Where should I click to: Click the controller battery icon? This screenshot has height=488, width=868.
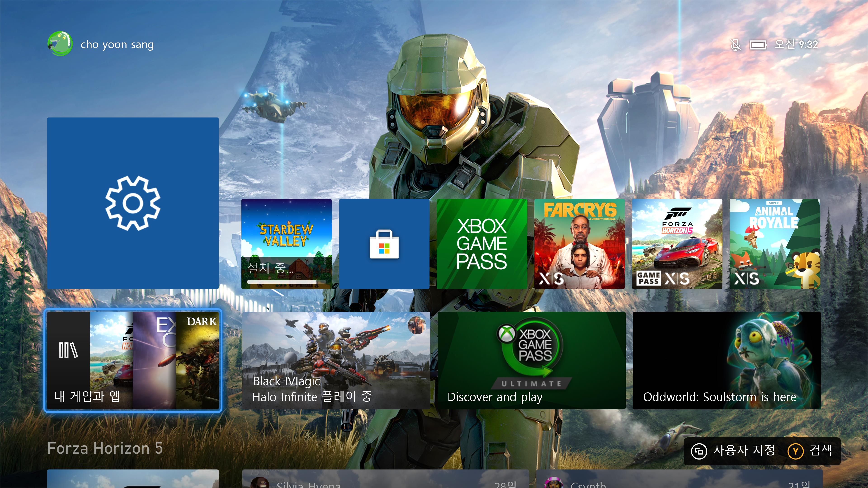tap(758, 45)
